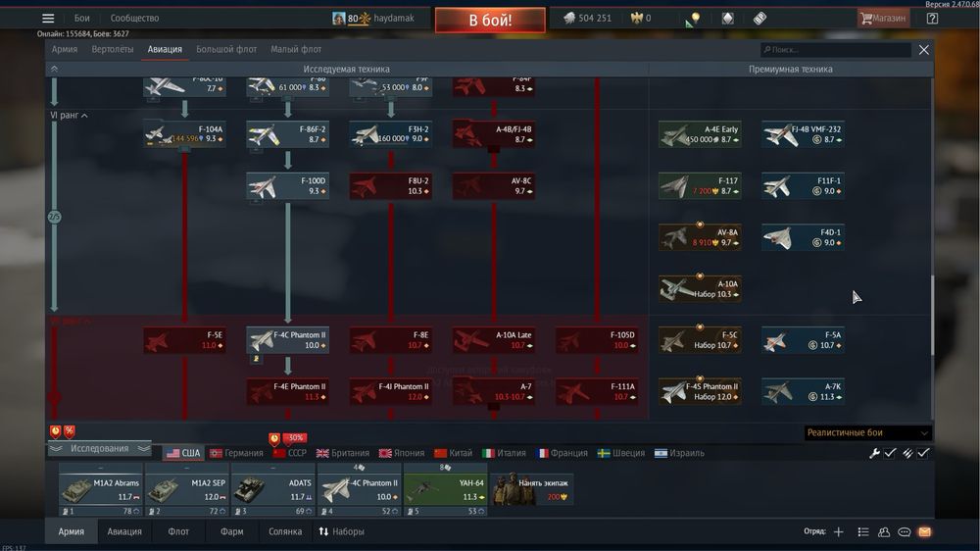Click the Поиск search field
The image size is (980, 551).
[836, 49]
